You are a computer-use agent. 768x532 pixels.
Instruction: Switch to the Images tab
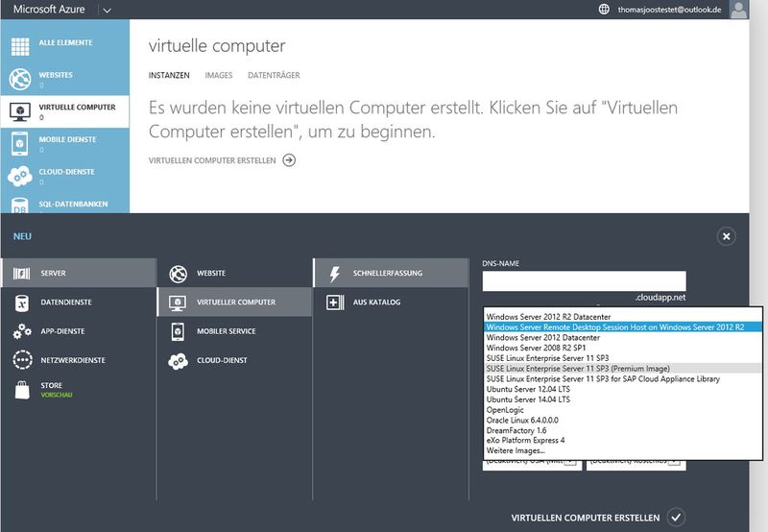(x=219, y=76)
